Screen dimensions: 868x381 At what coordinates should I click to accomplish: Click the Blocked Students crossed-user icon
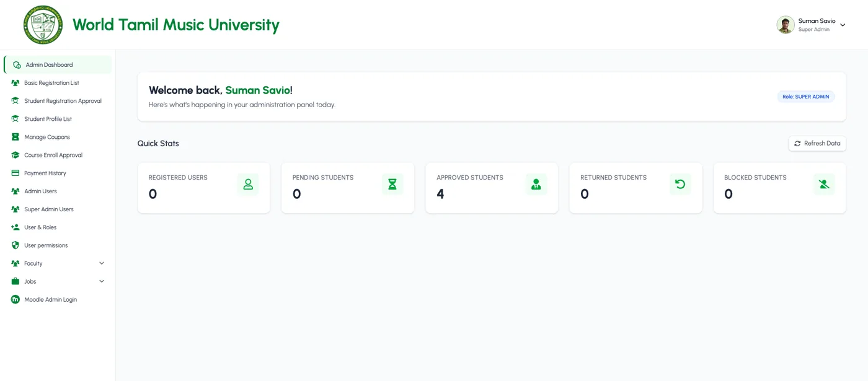[824, 184]
